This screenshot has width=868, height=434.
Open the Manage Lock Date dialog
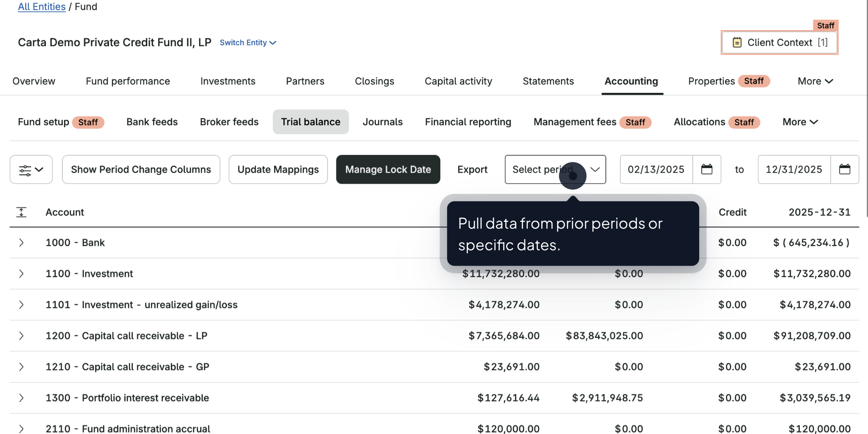(388, 169)
